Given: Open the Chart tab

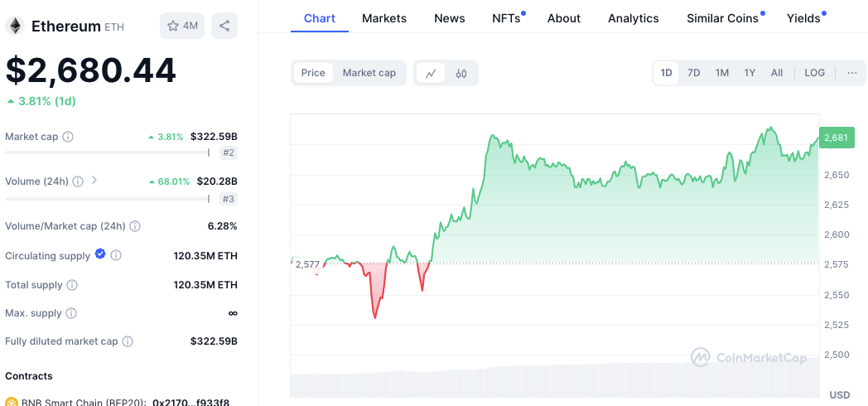Looking at the screenshot, I should point(320,18).
